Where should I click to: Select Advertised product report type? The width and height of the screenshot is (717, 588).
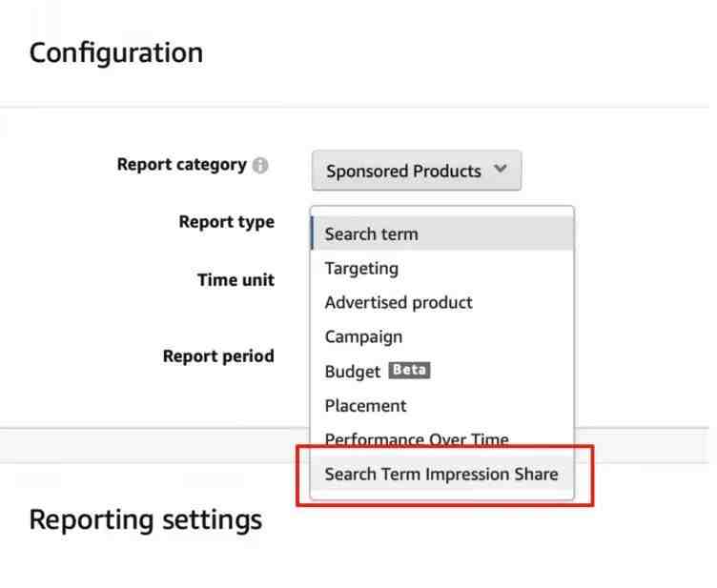[399, 303]
